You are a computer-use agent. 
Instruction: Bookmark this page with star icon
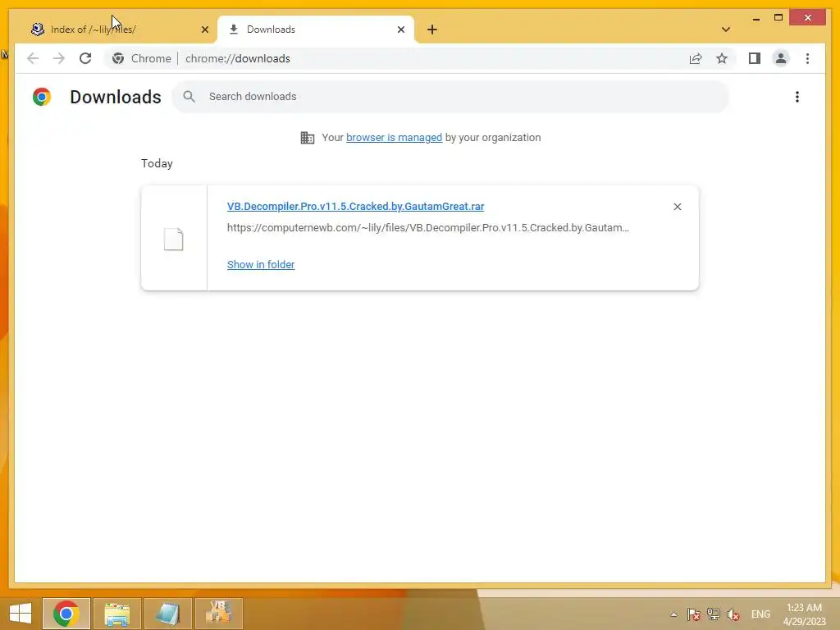(x=722, y=58)
